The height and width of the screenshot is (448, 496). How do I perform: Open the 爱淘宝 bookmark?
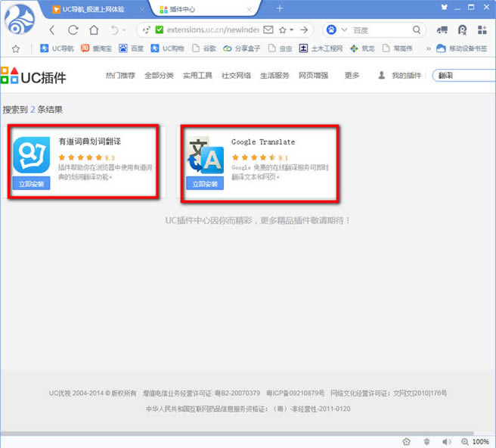[96, 48]
